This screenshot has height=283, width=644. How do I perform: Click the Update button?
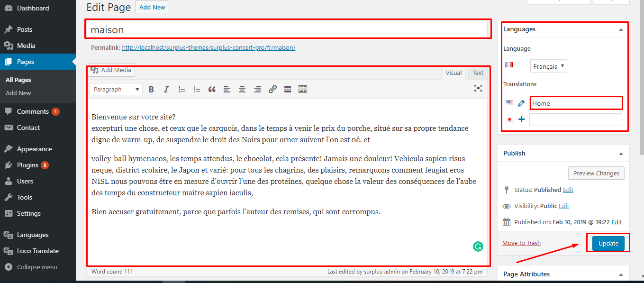coord(608,243)
